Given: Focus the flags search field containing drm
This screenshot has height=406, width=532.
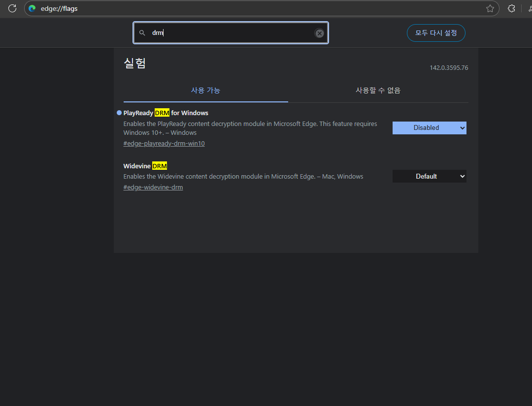Looking at the screenshot, I should click(x=231, y=33).
